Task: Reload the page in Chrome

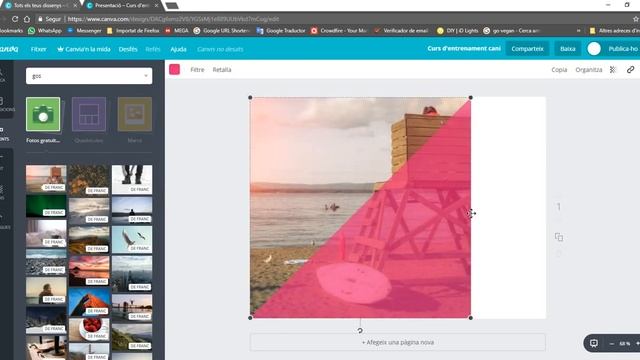Action: tap(15, 19)
